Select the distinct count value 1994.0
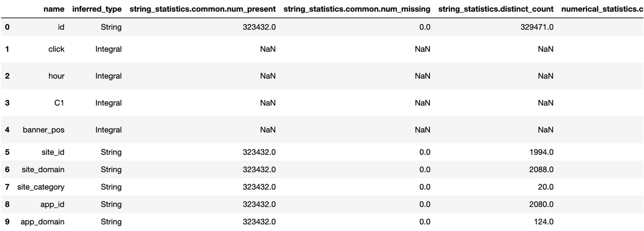Screen dimensions: 644x231 click(x=540, y=152)
